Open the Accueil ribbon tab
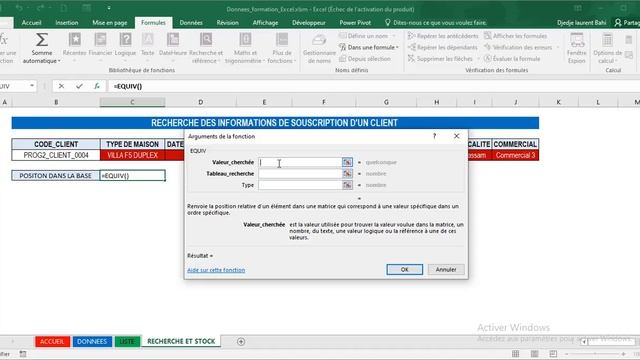This screenshot has width=640, height=360. pos(31,23)
